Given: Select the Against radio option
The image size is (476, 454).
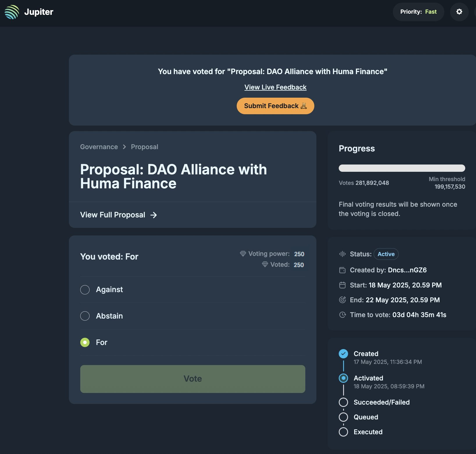Looking at the screenshot, I should pos(85,289).
